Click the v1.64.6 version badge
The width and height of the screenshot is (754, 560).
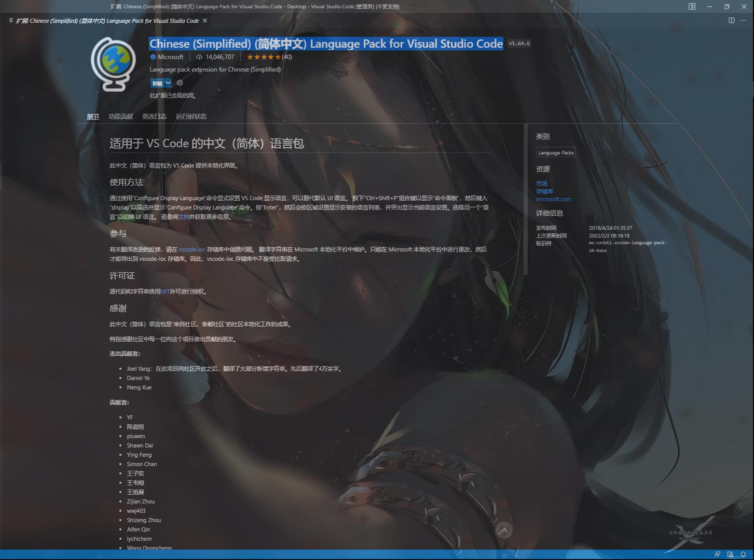pos(519,44)
